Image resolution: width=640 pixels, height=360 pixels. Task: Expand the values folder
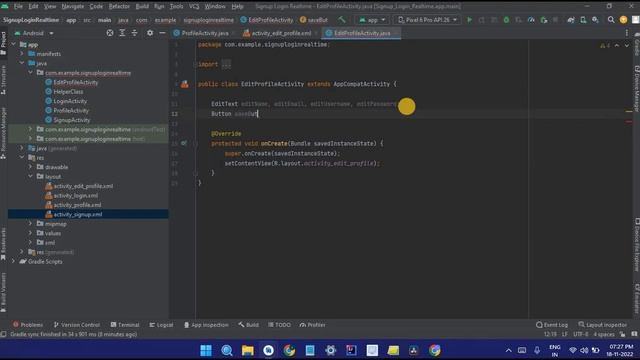30,233
